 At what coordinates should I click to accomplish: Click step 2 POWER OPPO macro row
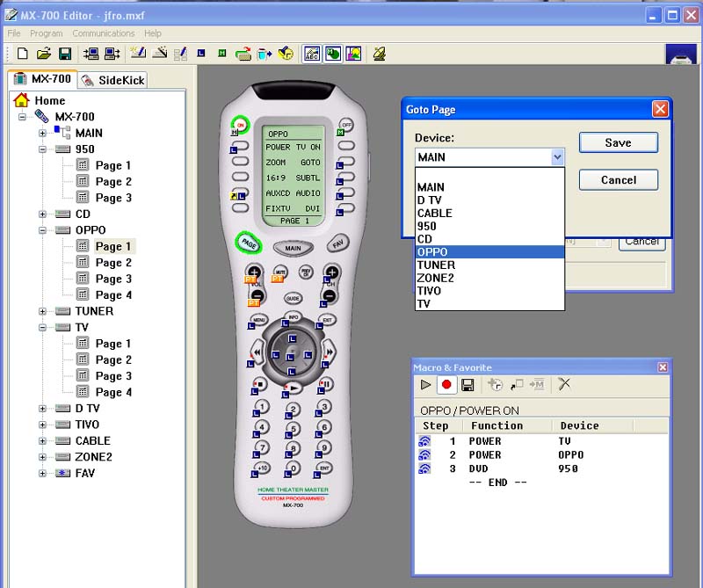coord(541,454)
